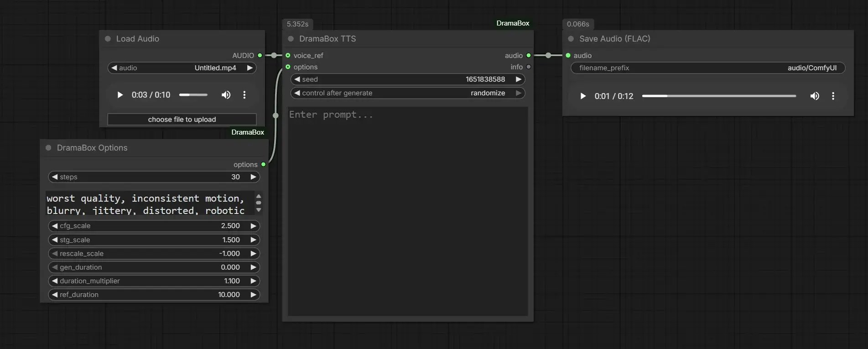Click the audio output socket on DramaBox TTS
This screenshot has height=349, width=868.
tap(529, 55)
